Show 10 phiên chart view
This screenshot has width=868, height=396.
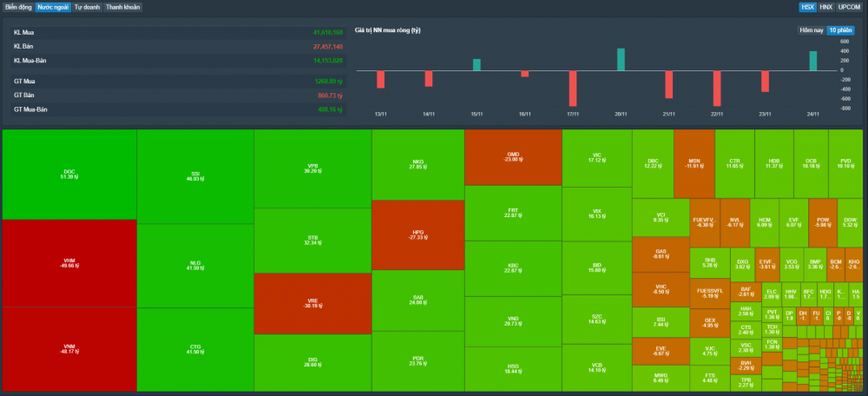pos(839,30)
